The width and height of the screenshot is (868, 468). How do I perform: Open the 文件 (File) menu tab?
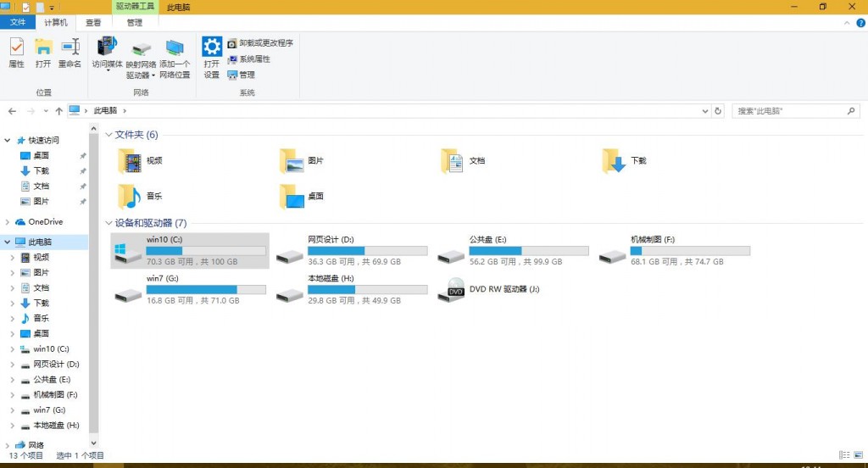coord(18,23)
